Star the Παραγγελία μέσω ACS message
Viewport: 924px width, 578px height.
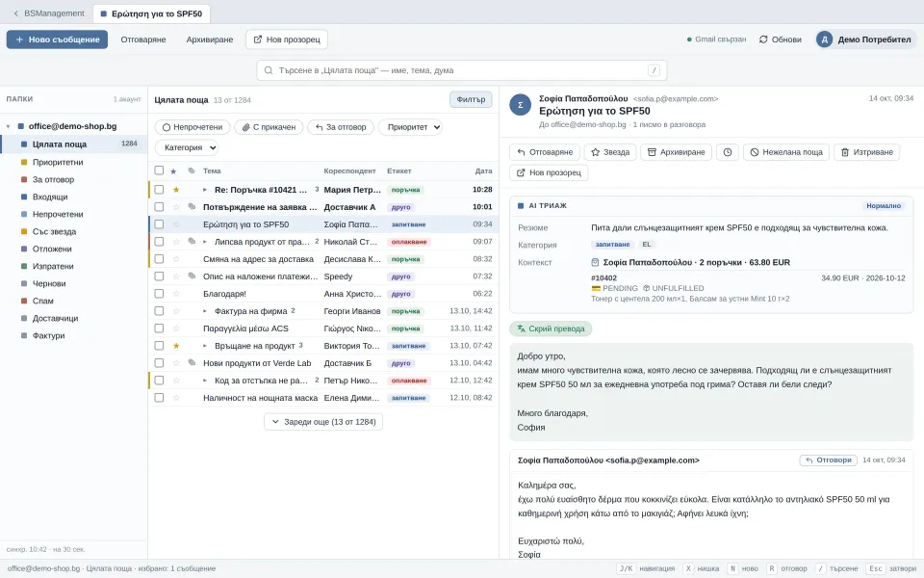[x=176, y=328]
